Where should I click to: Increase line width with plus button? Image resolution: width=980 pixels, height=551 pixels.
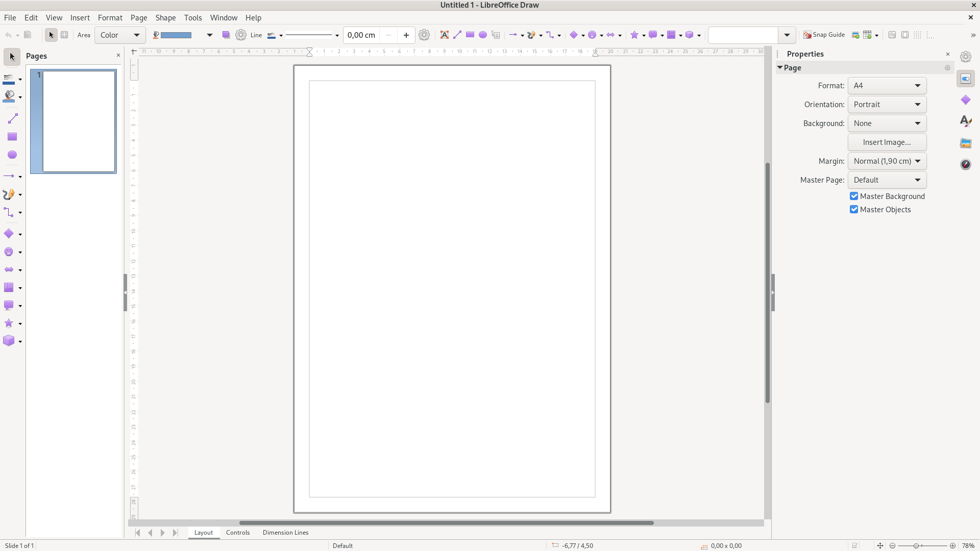click(406, 35)
